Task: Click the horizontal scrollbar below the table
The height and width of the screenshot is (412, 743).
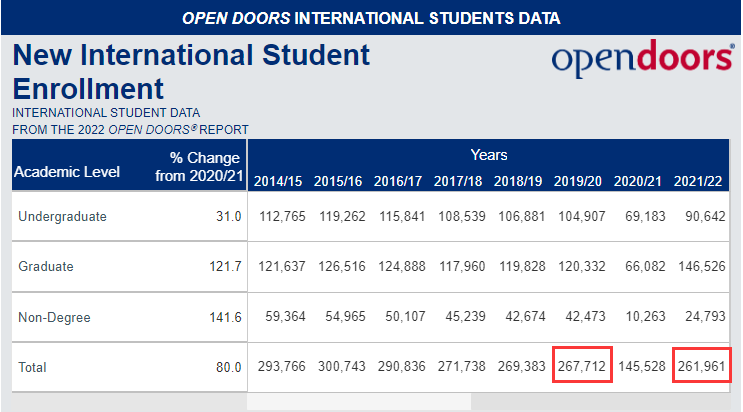Action: (359, 402)
